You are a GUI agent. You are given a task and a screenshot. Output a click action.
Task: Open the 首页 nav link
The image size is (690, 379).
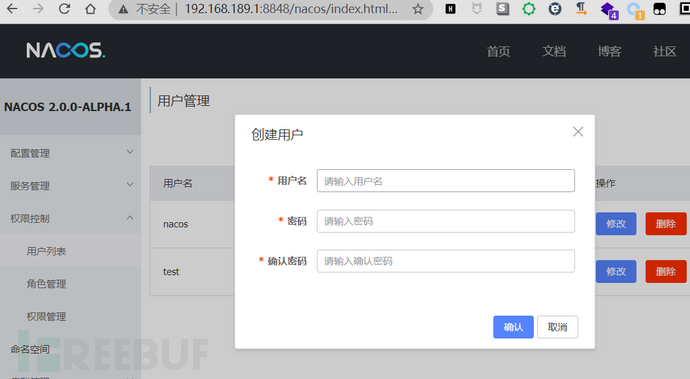coord(498,52)
